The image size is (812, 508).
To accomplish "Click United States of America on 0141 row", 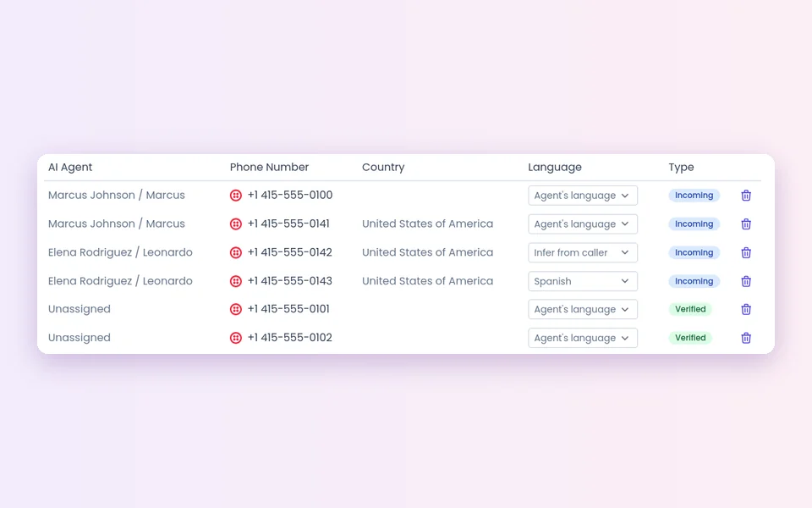I will [427, 224].
